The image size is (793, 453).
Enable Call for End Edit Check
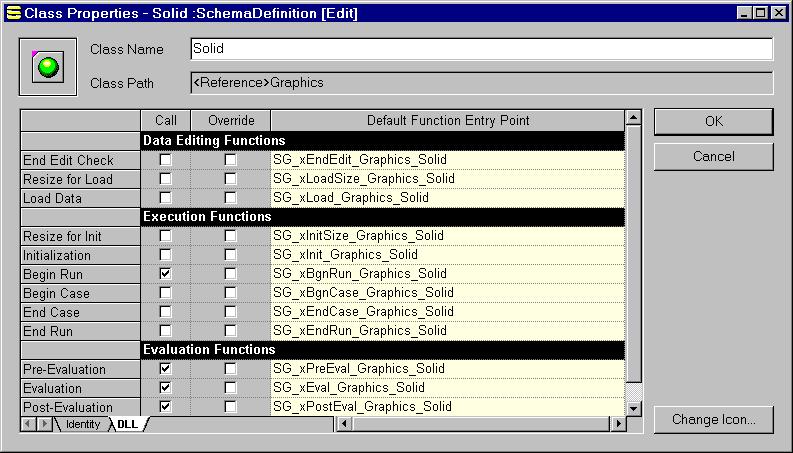[166, 160]
